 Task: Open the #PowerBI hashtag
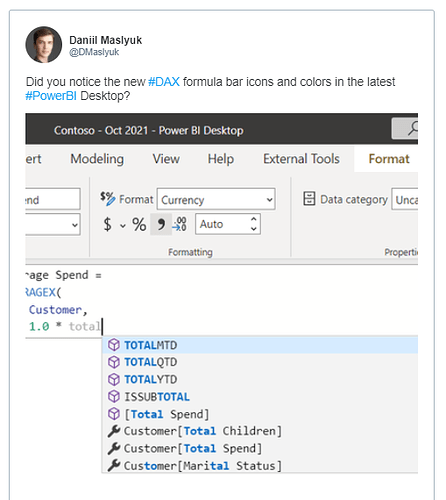click(51, 96)
